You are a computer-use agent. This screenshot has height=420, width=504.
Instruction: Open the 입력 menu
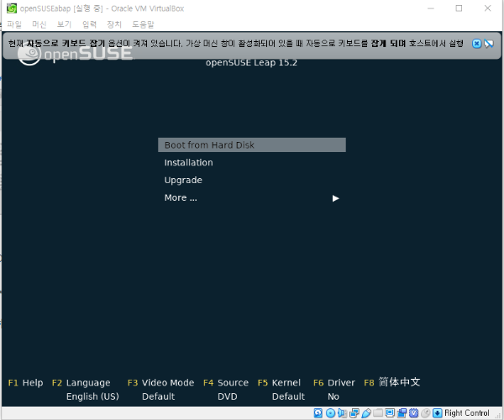click(89, 24)
